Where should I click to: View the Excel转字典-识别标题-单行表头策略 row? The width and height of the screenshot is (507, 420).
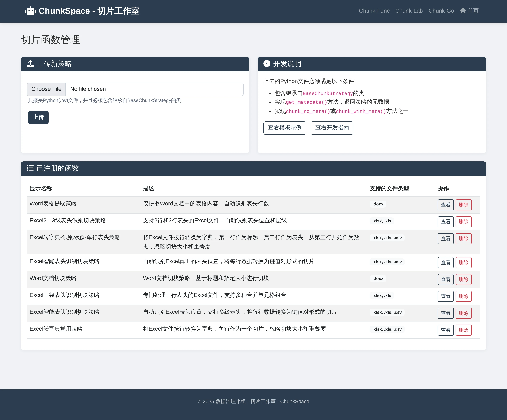(445, 239)
